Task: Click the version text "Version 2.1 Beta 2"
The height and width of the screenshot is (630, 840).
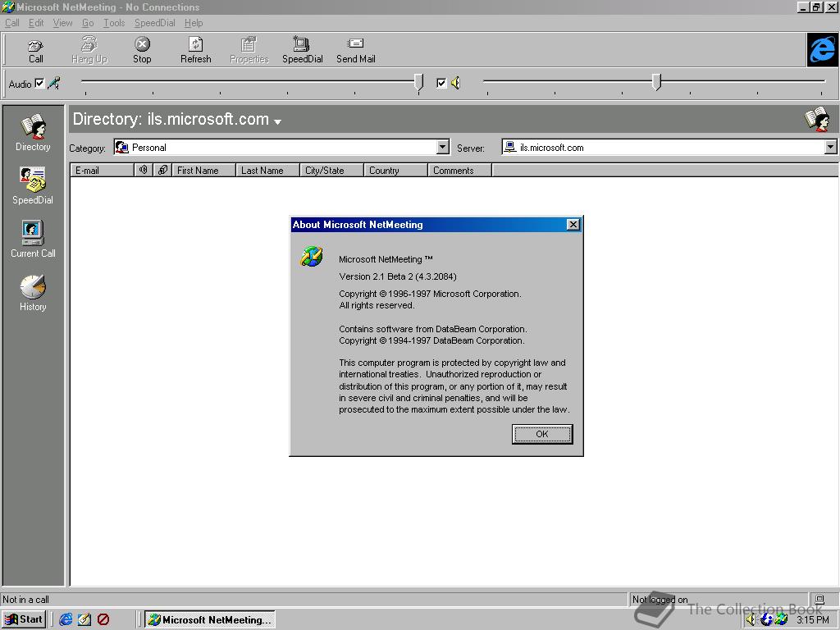Action: [x=376, y=276]
